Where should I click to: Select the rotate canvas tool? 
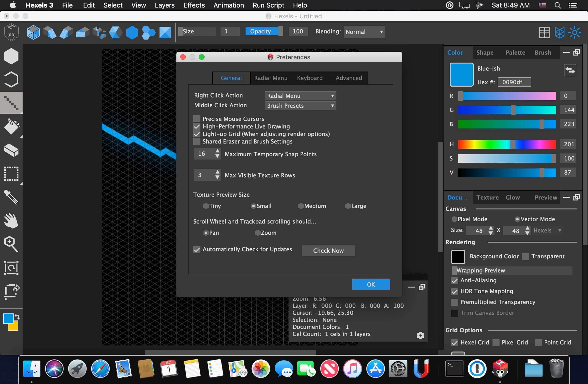[11, 268]
